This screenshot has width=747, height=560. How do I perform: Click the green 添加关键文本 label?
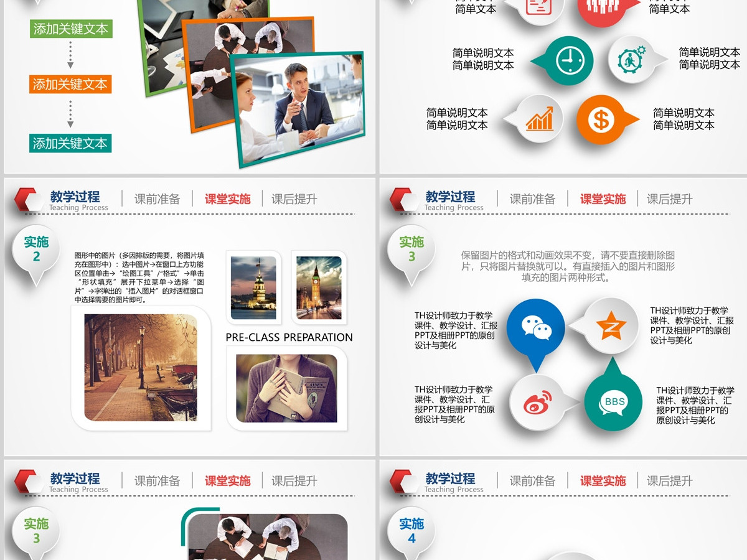[x=71, y=29]
